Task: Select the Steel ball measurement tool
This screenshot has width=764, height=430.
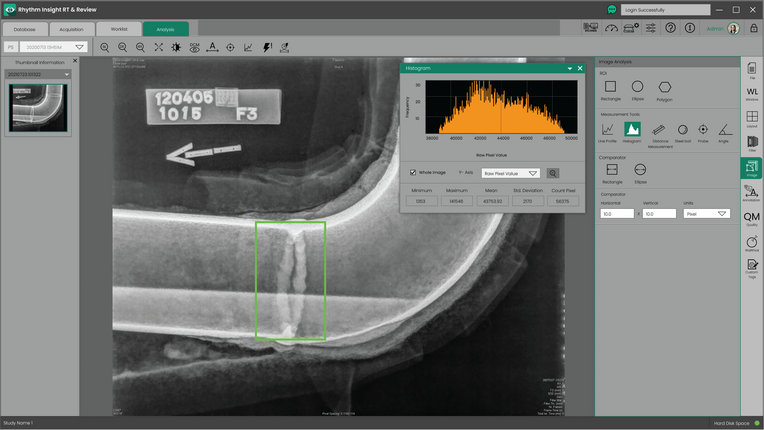Action: (x=683, y=133)
